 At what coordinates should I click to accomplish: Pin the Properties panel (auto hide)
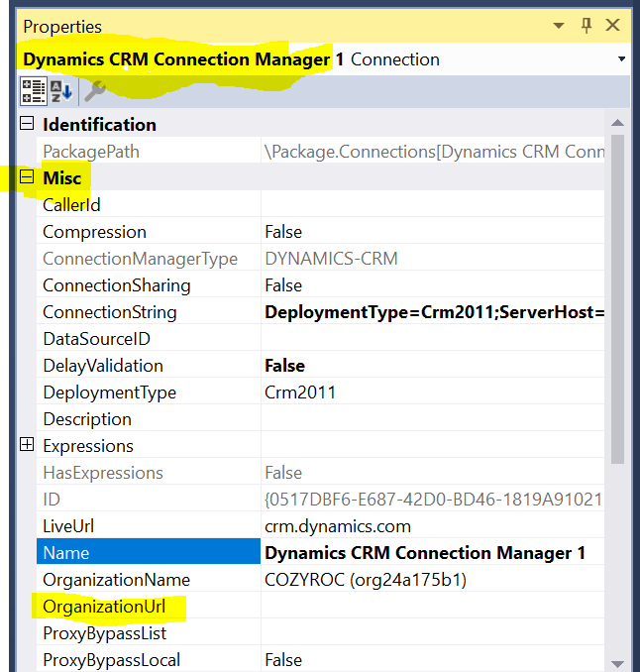click(587, 26)
